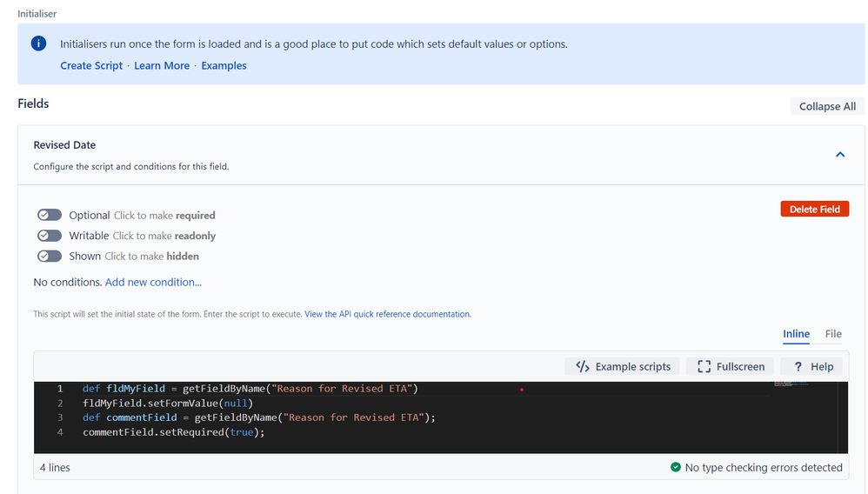Toggle Writable to make field readonly
The width and height of the screenshot is (868, 494).
click(x=50, y=236)
